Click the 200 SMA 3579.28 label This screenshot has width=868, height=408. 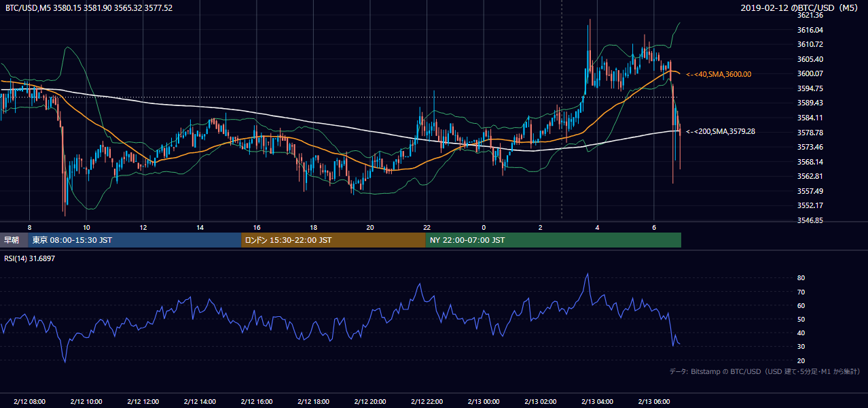tap(721, 131)
